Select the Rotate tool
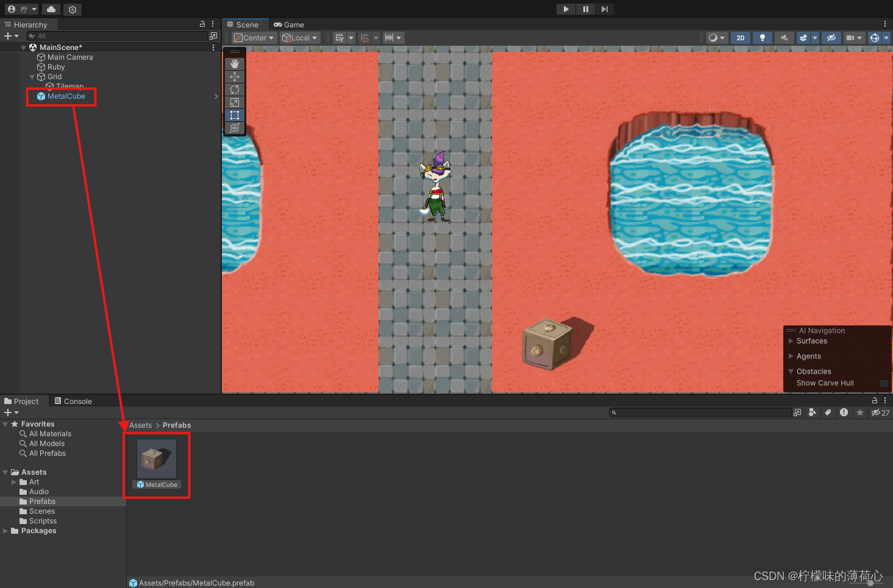Screen dimensions: 893x588 pos(235,90)
